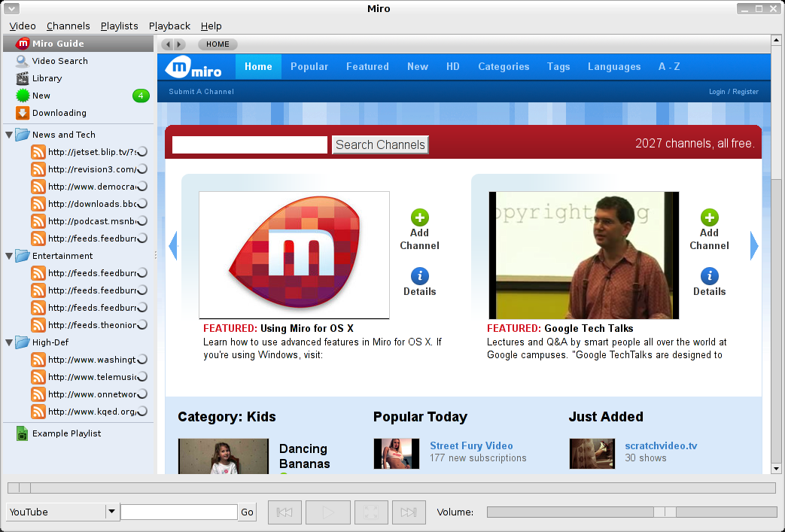Go forward using guide forward arrow
785x532 pixels.
tap(179, 44)
